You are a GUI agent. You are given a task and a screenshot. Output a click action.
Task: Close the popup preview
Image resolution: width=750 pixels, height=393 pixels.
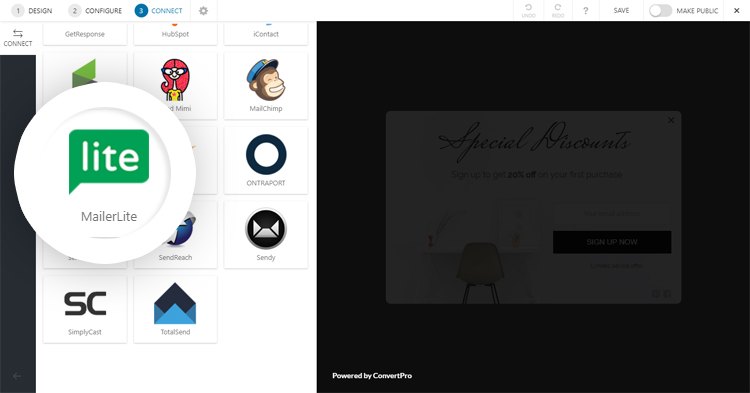tap(671, 120)
